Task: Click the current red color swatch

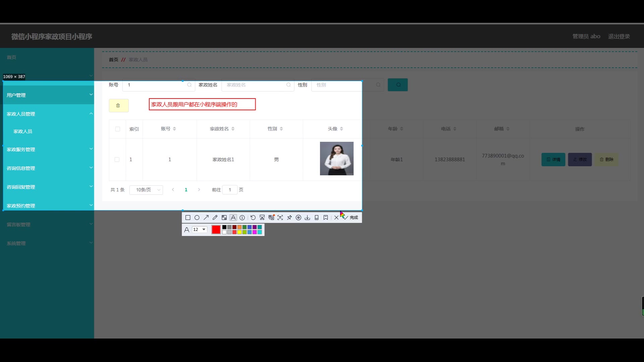Action: click(x=216, y=230)
